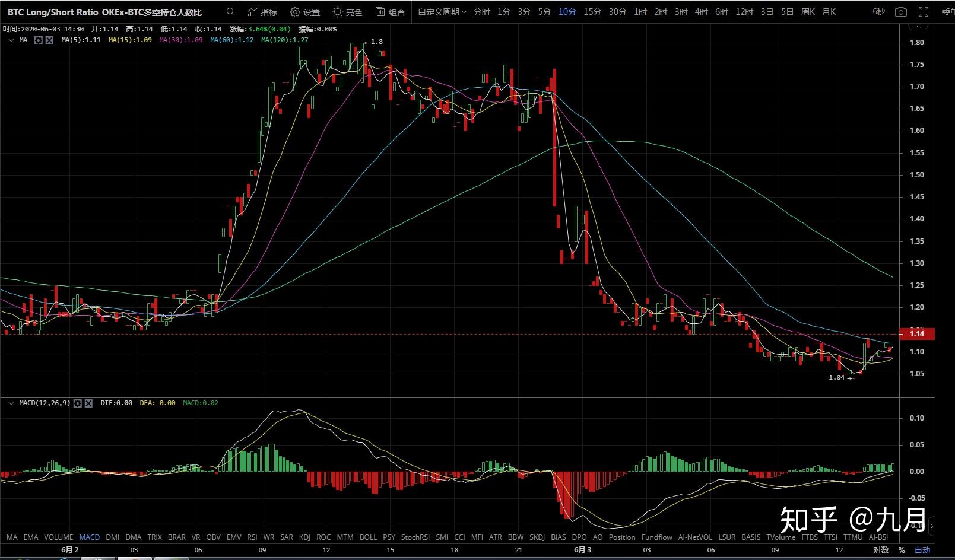Open the 设置 settings gear
This screenshot has width=955, height=560.
[x=305, y=12]
